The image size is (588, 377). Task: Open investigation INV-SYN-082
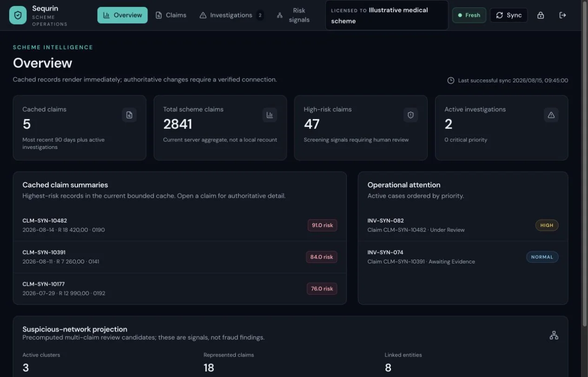click(463, 225)
